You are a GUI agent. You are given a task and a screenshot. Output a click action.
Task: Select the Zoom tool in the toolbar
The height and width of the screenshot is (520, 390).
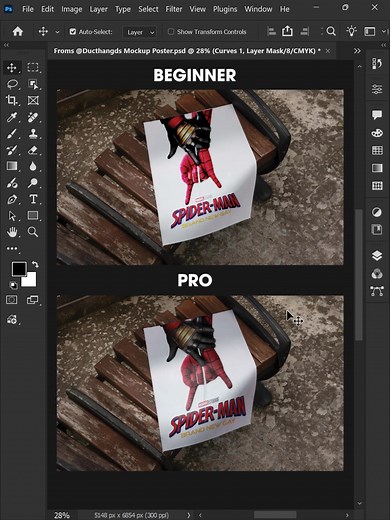pyautogui.click(x=33, y=232)
